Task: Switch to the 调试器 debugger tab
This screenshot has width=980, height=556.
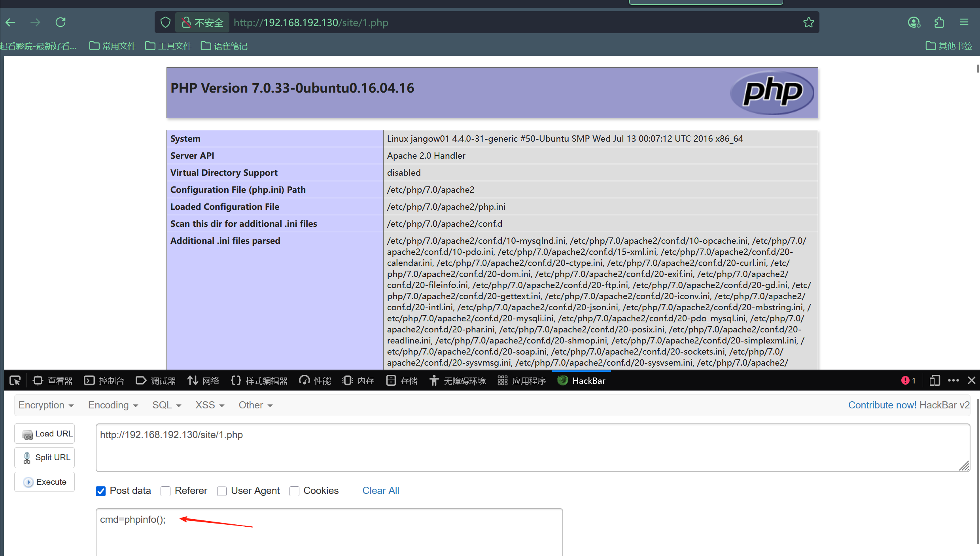Action: [x=156, y=381]
